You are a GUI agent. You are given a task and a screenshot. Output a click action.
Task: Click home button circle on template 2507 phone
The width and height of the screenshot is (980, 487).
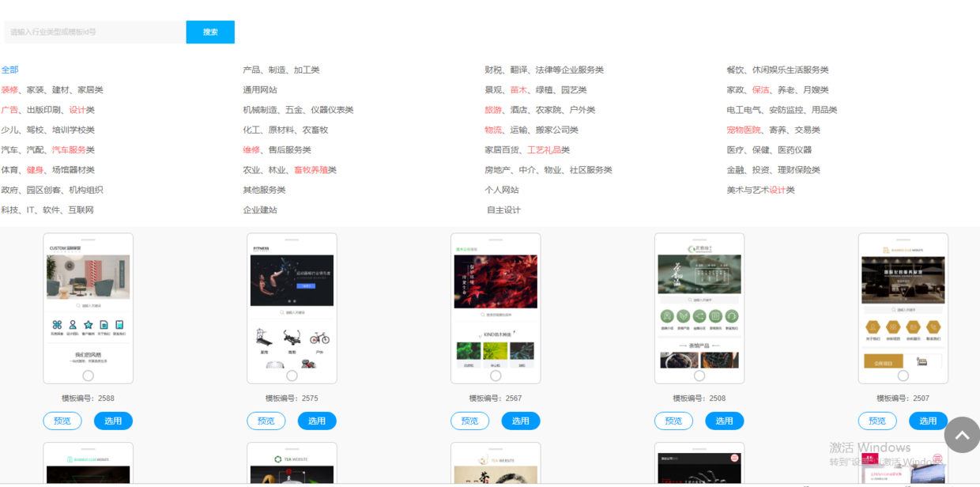[903, 376]
